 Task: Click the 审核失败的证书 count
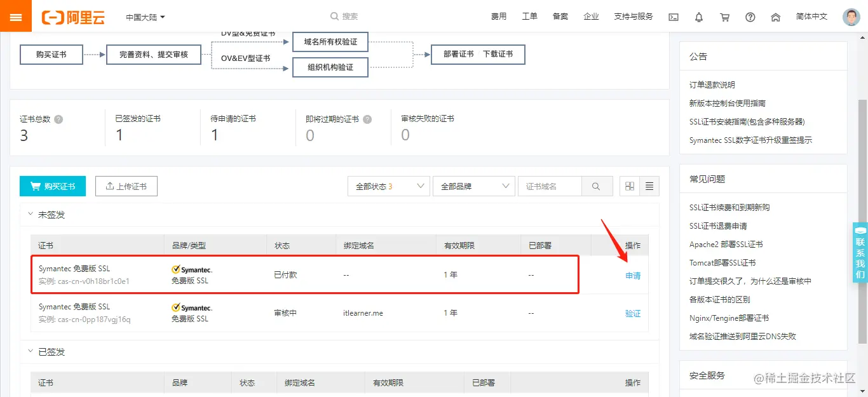pyautogui.click(x=405, y=135)
